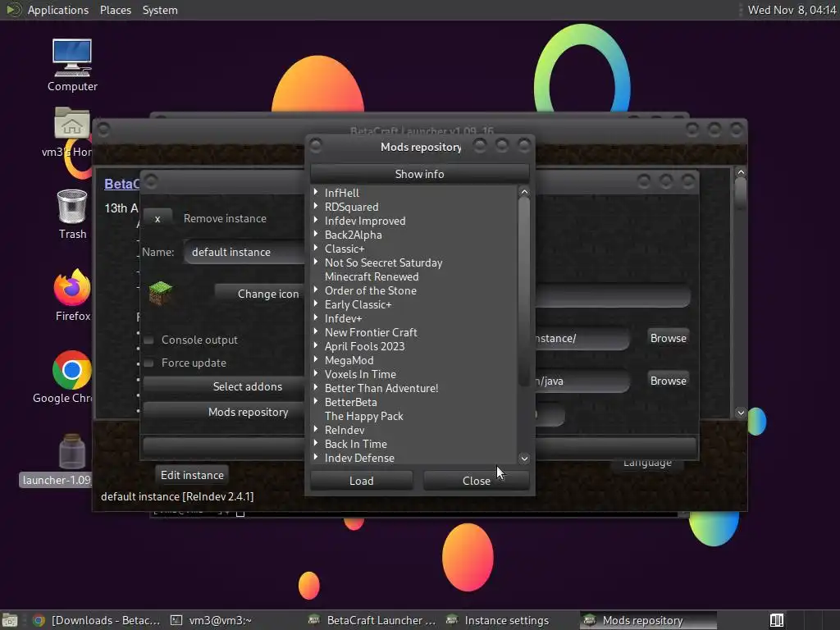Select Voxels In Time in mods list

[360, 374]
